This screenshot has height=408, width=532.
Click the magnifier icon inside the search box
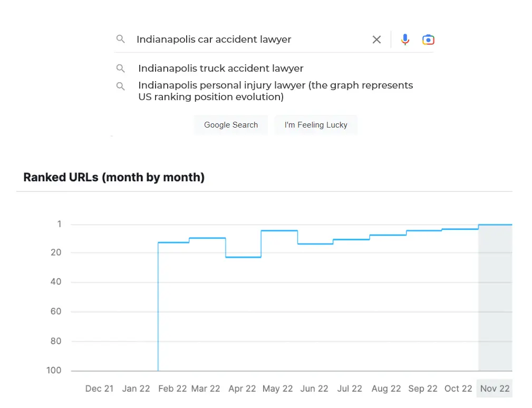click(x=121, y=40)
